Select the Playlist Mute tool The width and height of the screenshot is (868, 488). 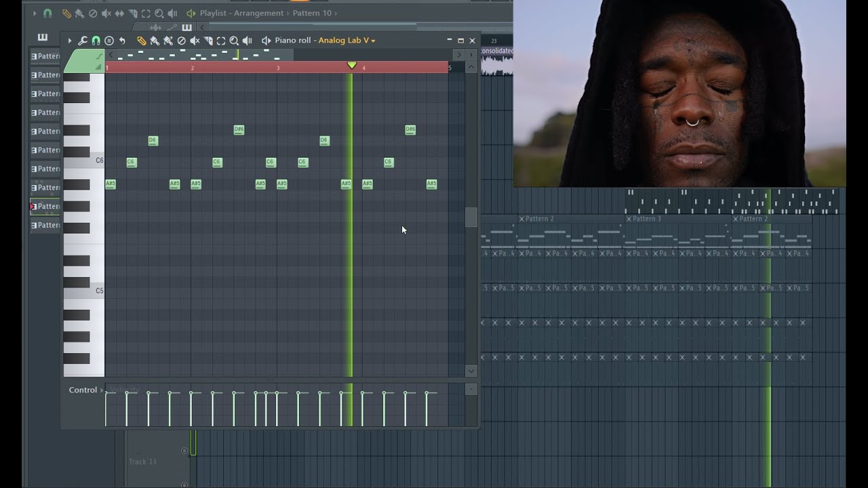point(106,13)
